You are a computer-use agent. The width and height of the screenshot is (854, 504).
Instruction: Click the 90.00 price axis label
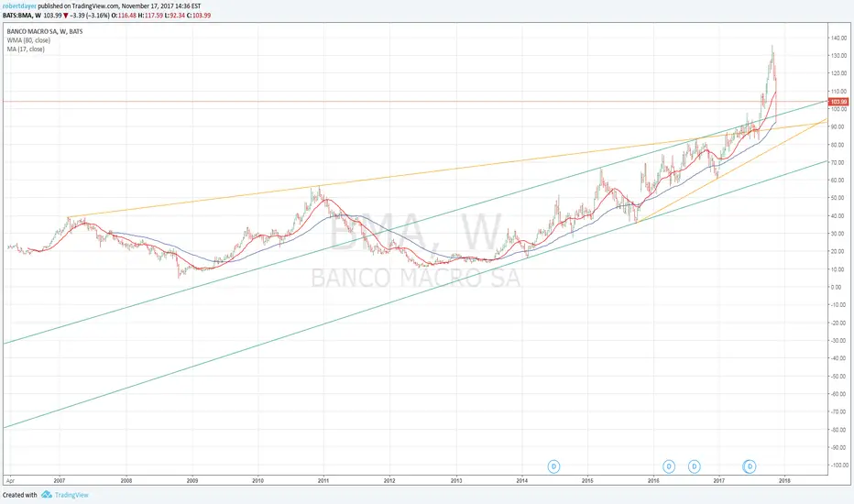838,127
